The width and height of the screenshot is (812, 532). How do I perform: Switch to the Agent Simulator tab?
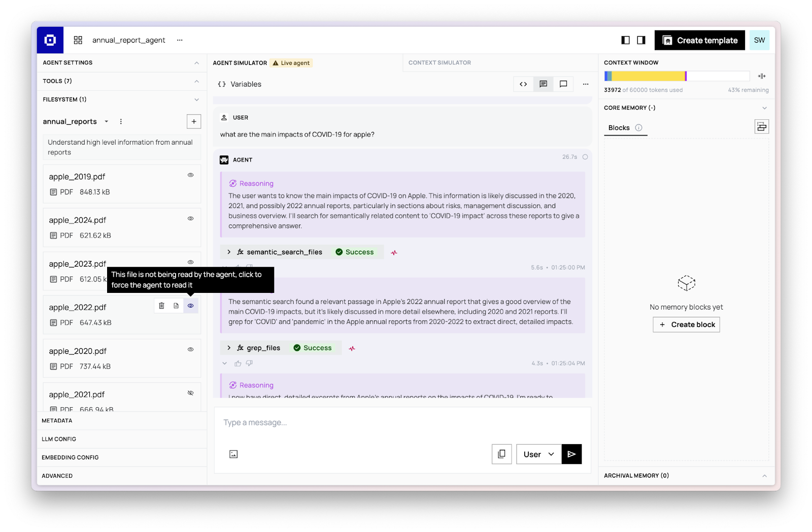(x=240, y=63)
